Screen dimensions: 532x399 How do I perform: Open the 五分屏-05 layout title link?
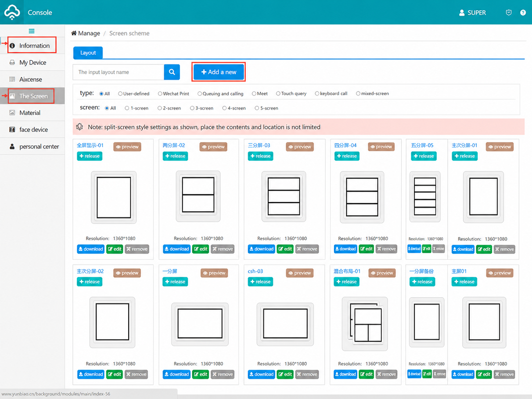click(x=422, y=145)
